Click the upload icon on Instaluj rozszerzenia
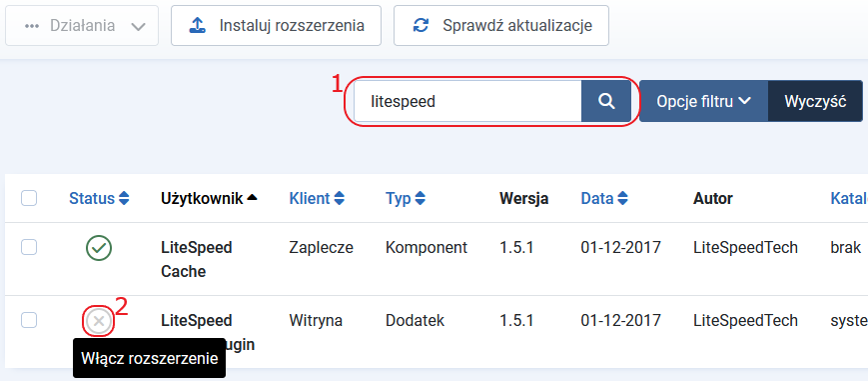The image size is (868, 381). coord(198,26)
